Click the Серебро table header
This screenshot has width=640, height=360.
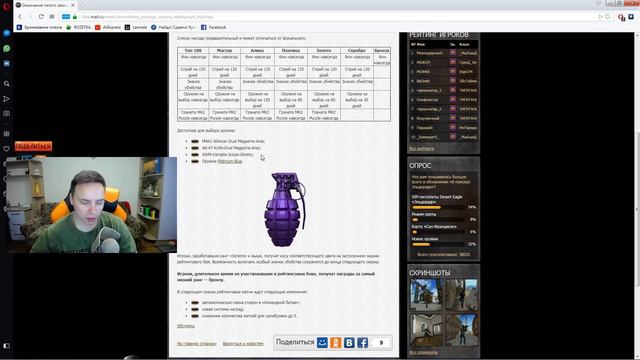(357, 51)
